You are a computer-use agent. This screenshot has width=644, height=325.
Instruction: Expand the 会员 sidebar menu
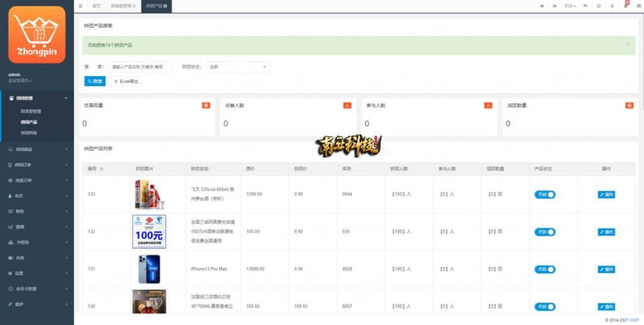point(36,196)
